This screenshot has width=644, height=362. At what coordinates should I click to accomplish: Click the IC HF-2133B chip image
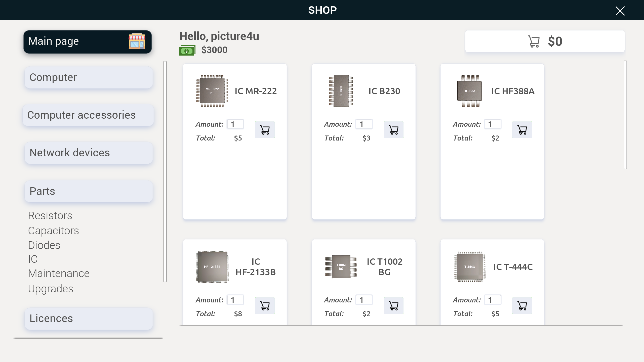tap(212, 267)
